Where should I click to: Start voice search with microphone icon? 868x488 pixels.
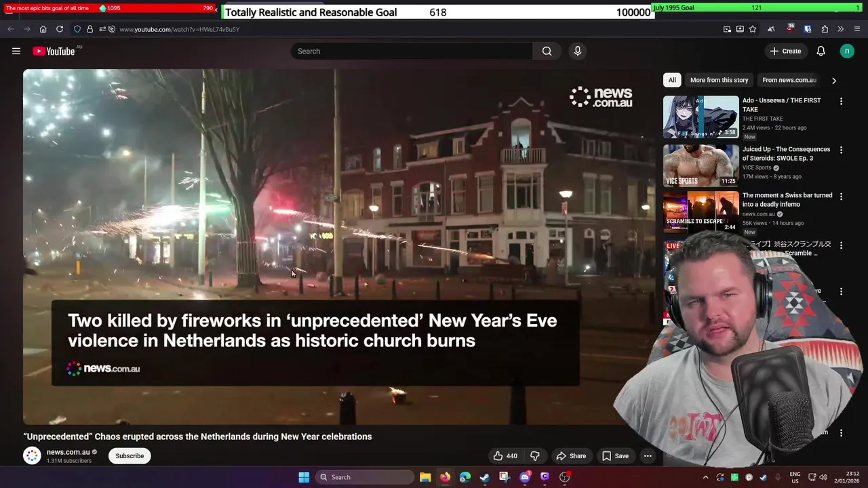(x=578, y=51)
